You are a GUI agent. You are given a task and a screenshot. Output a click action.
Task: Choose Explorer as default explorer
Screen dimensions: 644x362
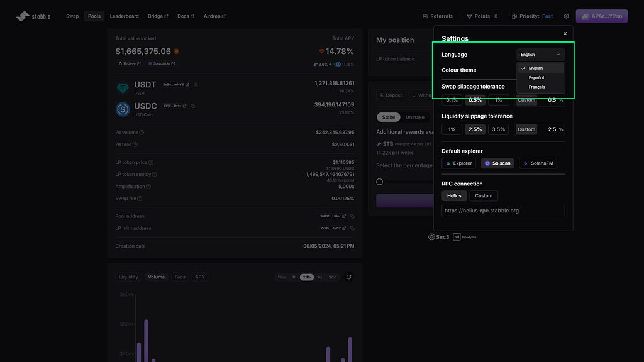click(x=458, y=163)
